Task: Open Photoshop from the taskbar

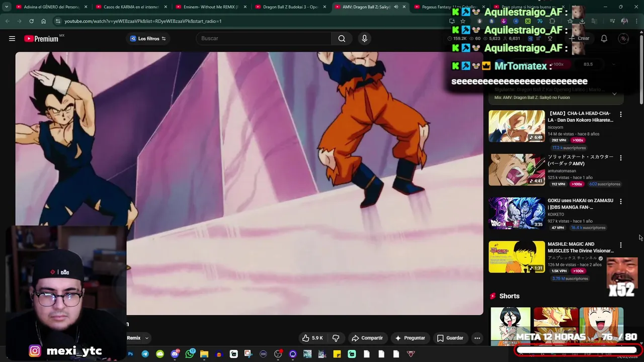Action: [130, 354]
